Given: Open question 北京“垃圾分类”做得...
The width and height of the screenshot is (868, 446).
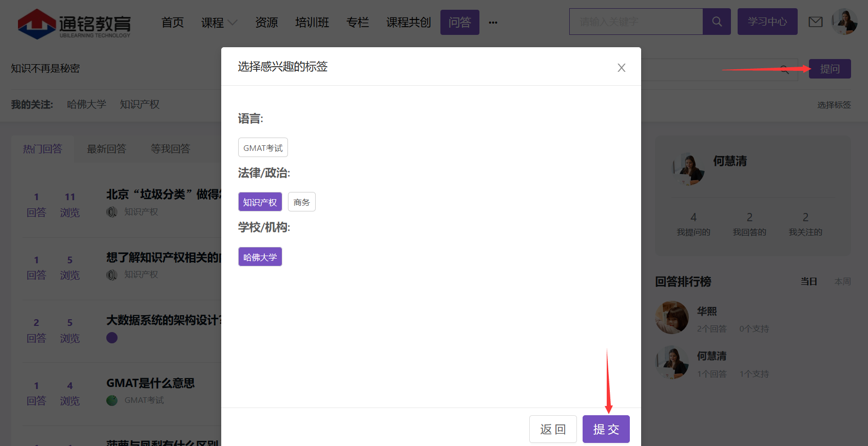Looking at the screenshot, I should [164, 195].
